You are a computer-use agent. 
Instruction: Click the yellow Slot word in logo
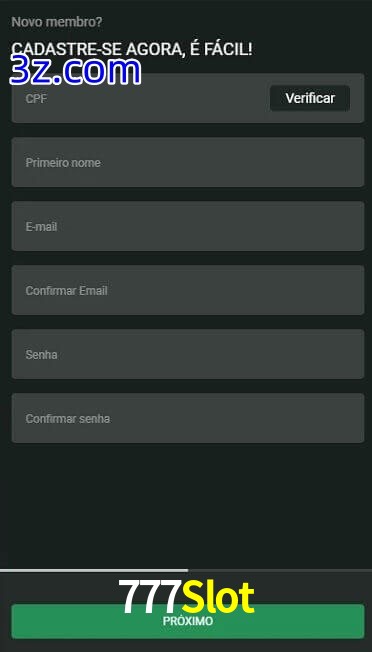(x=218, y=597)
